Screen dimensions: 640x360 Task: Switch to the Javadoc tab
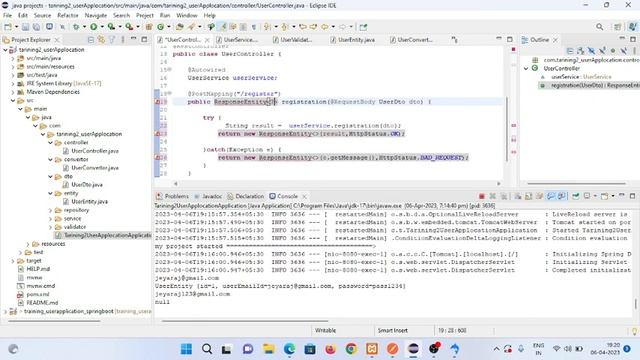208,196
